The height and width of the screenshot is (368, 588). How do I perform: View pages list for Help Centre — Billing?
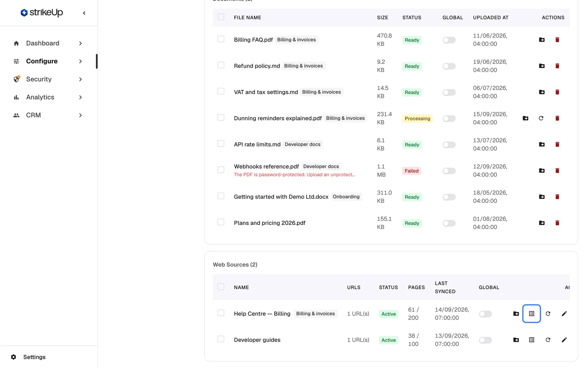pyautogui.click(x=531, y=314)
